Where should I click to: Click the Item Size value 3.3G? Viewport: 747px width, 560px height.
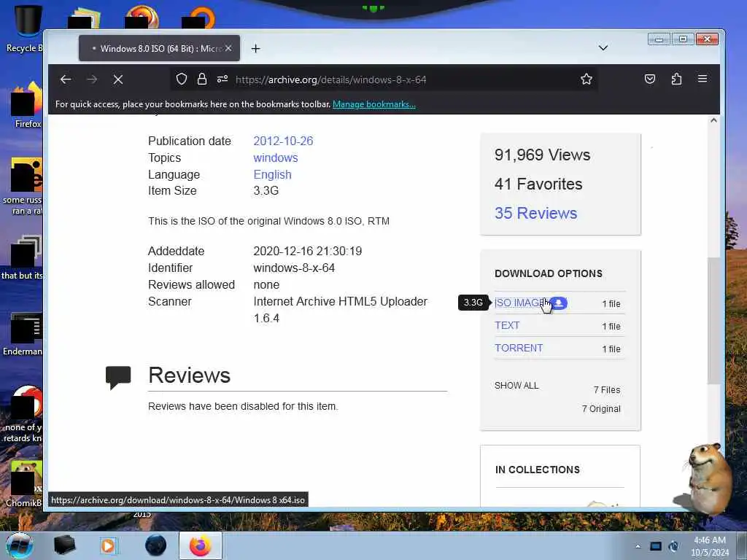coord(266,191)
